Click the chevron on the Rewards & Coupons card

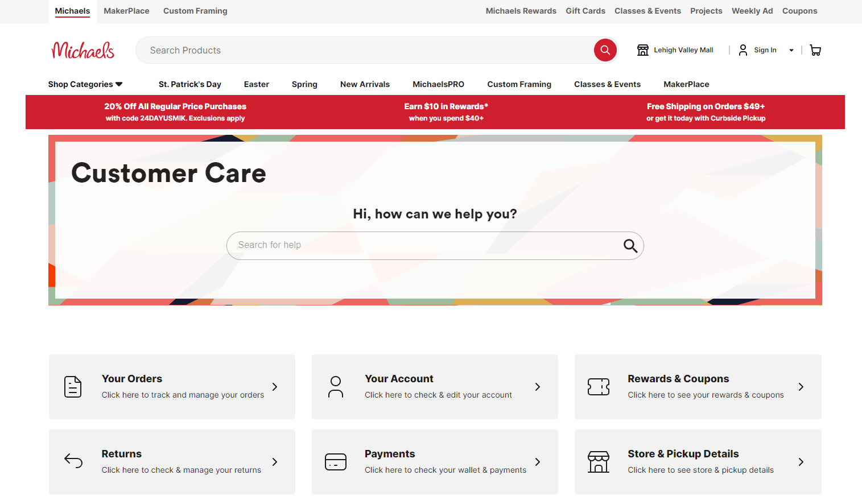point(801,387)
